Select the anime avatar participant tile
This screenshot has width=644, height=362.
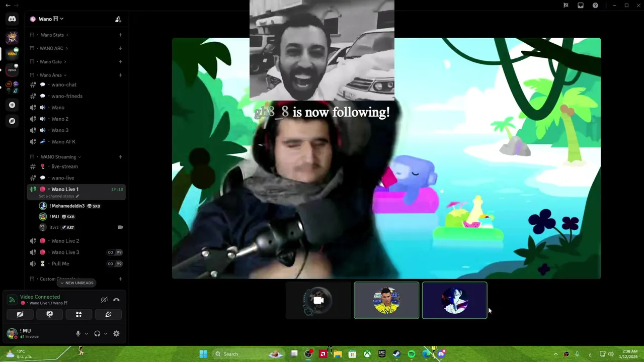pos(454,300)
